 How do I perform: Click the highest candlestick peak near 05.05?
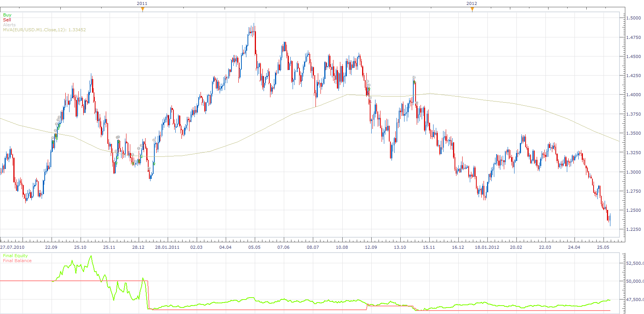(x=254, y=24)
